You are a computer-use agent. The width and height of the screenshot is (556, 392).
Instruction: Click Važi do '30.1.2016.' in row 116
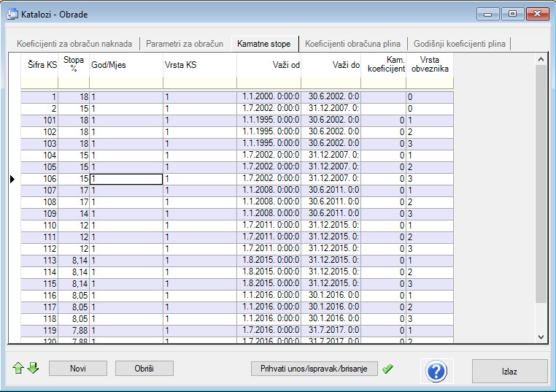point(331,296)
